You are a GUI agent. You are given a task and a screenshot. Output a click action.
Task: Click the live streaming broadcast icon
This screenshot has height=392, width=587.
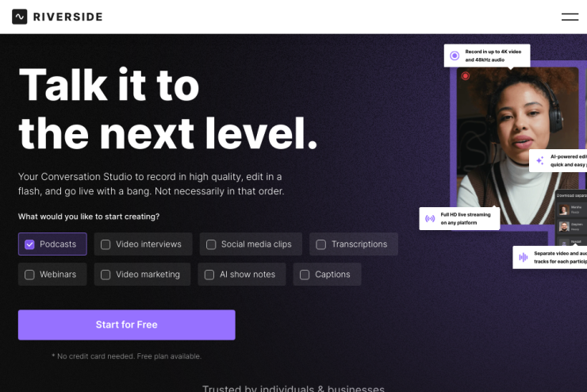[x=430, y=219]
